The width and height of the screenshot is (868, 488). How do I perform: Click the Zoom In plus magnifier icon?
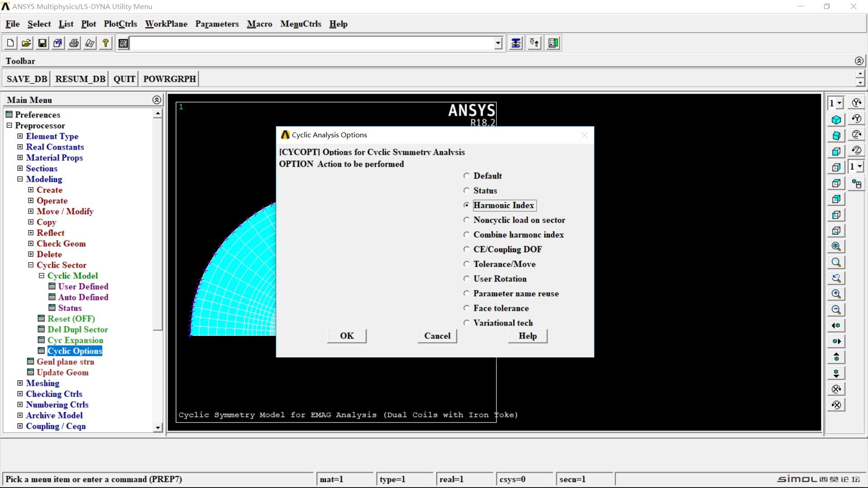pos(836,294)
